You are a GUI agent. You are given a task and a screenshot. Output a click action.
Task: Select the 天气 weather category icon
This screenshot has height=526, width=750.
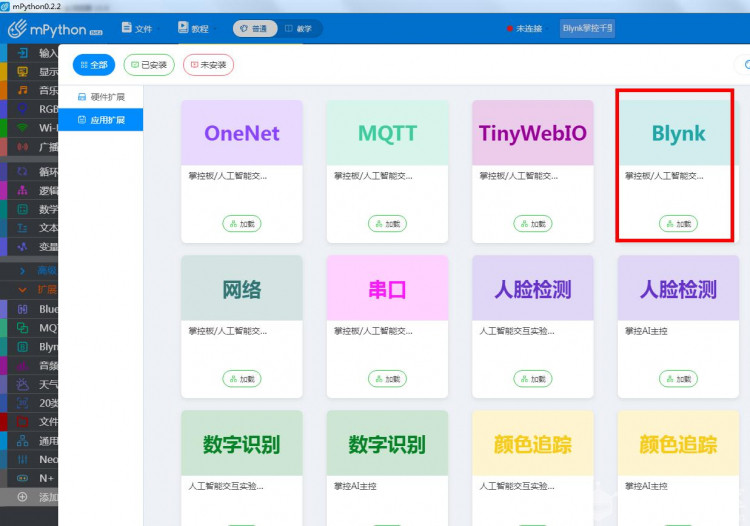(x=22, y=384)
